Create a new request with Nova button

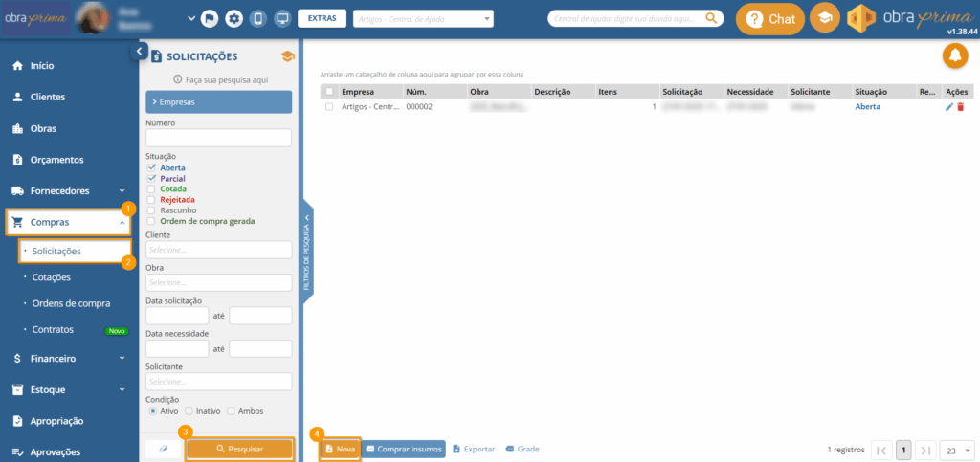(x=340, y=449)
